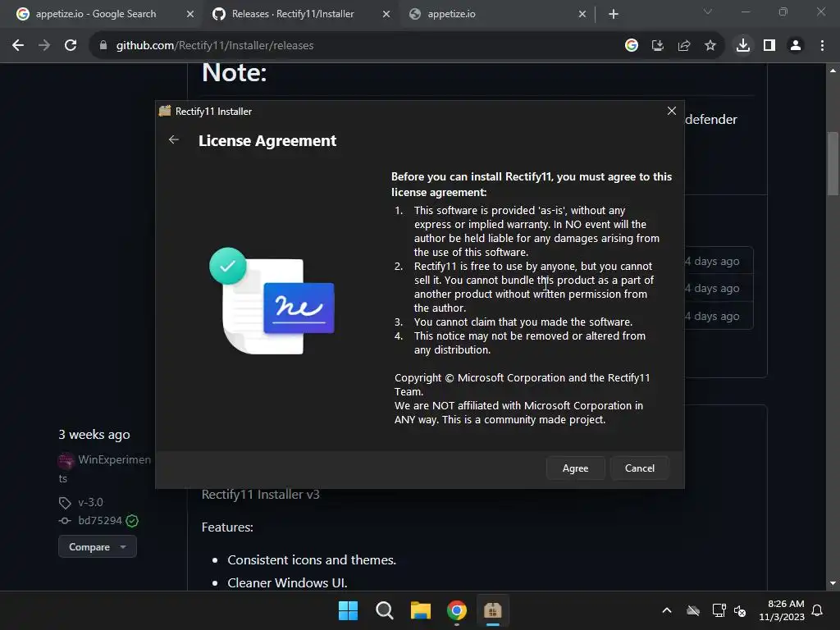Open File Explorer from taskbar
Viewport: 840px width, 630px height.
click(421, 610)
